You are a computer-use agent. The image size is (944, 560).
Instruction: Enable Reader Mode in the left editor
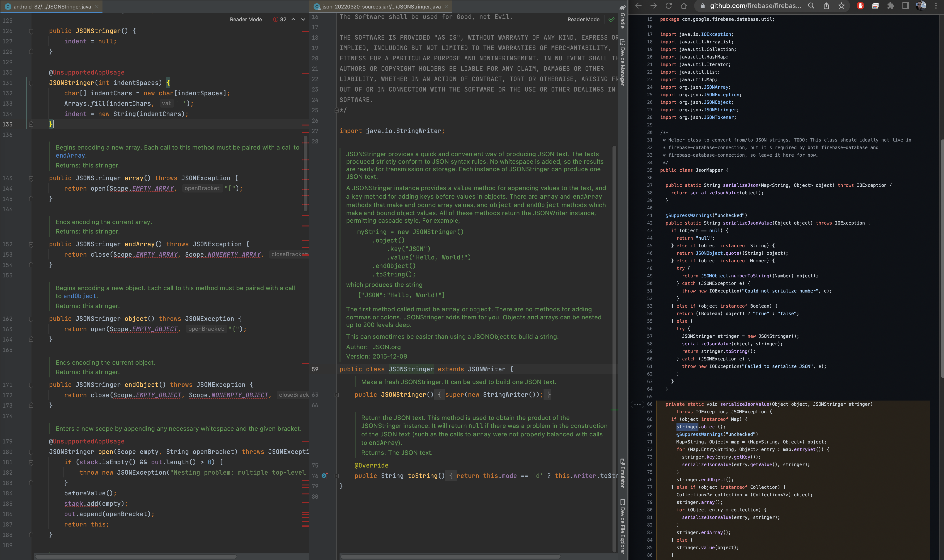point(245,20)
